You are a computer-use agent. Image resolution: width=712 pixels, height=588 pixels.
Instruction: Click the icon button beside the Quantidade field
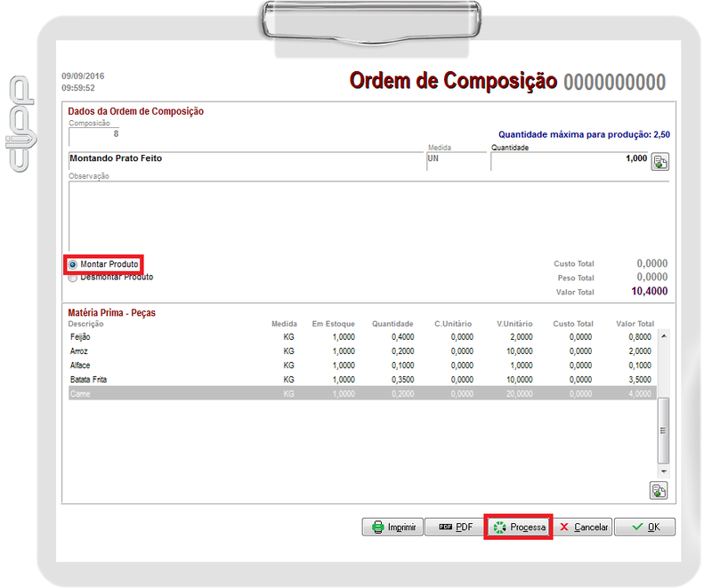659,162
